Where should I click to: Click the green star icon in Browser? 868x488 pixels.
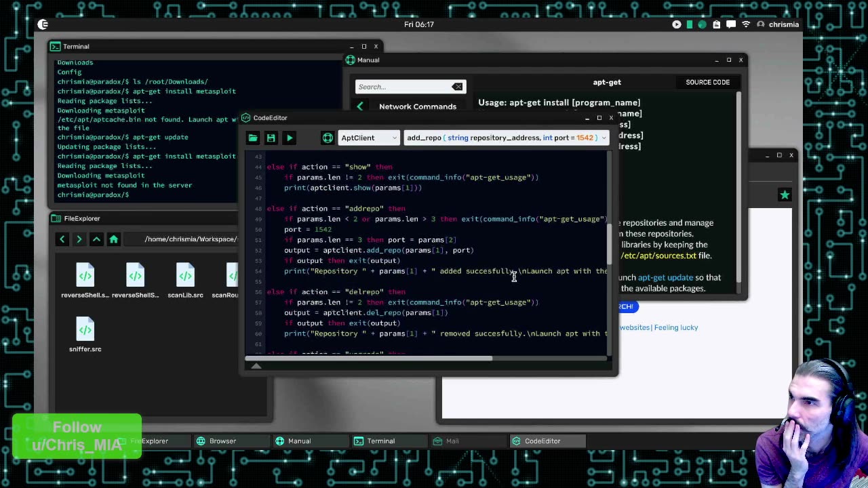tap(785, 195)
